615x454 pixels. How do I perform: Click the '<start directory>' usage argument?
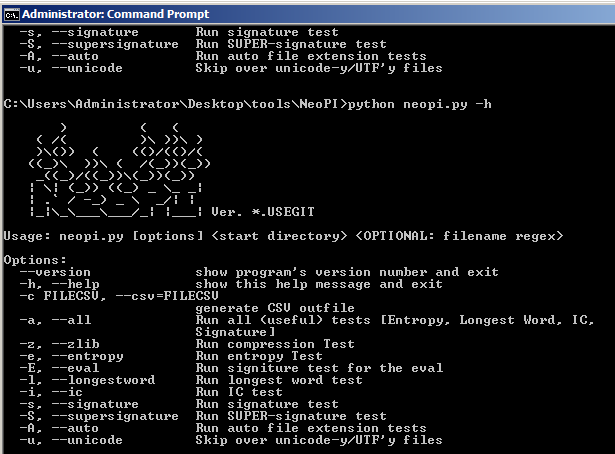[x=279, y=236]
